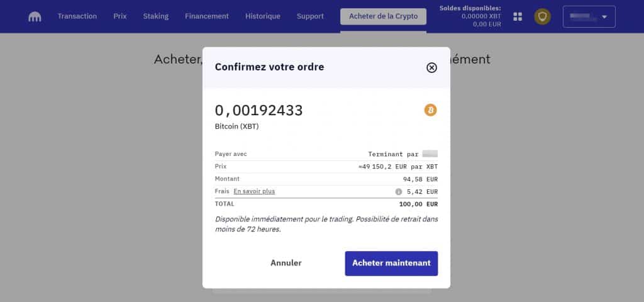Close the order confirmation dialog

click(x=431, y=67)
